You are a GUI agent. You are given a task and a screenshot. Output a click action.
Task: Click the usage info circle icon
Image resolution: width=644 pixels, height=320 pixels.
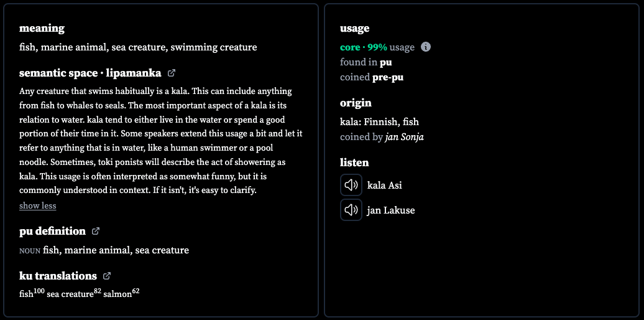coord(426,47)
